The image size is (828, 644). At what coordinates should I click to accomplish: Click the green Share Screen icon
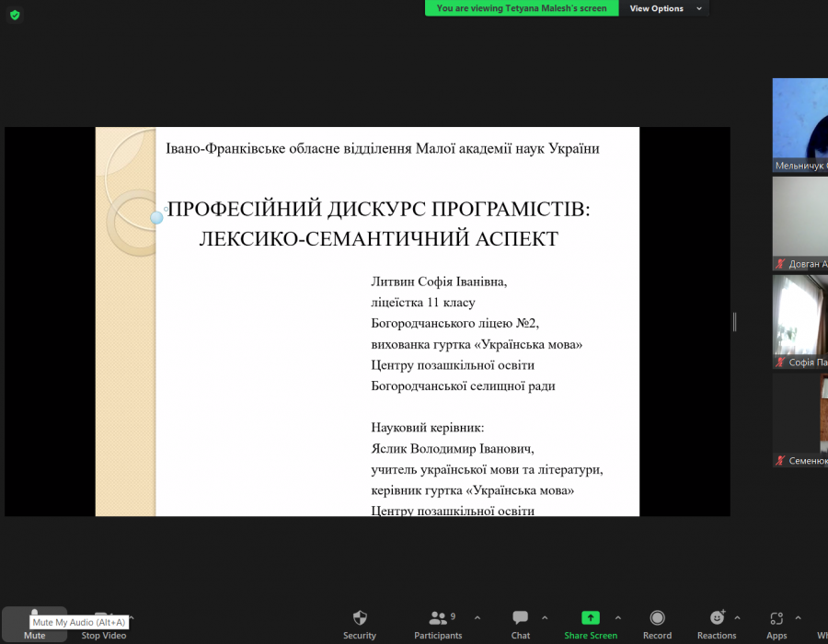[x=591, y=618]
